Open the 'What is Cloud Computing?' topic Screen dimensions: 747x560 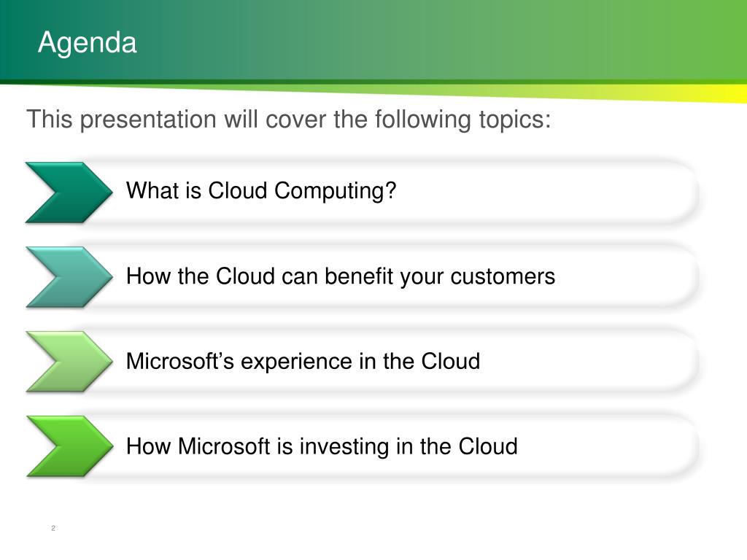(x=261, y=192)
